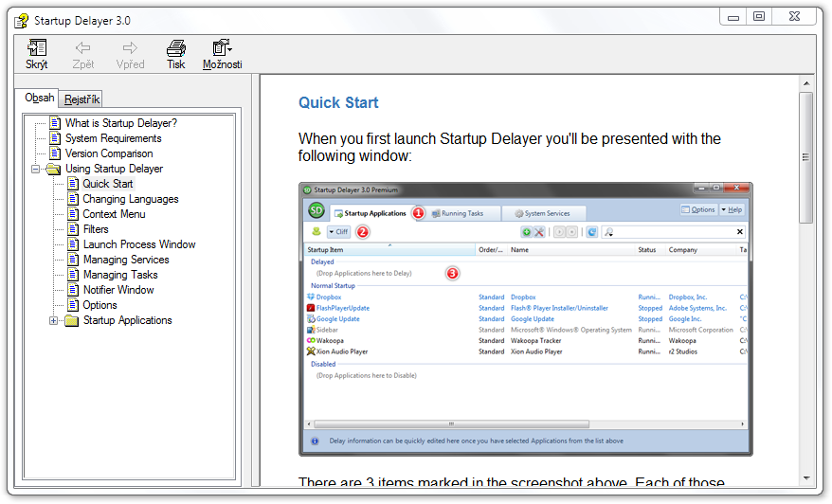The image size is (832, 504).
Task: Open the Options topic in tree
Action: coord(99,305)
